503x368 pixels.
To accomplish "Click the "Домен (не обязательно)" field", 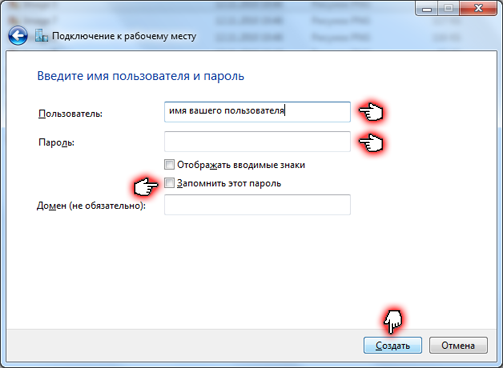I will point(257,204).
